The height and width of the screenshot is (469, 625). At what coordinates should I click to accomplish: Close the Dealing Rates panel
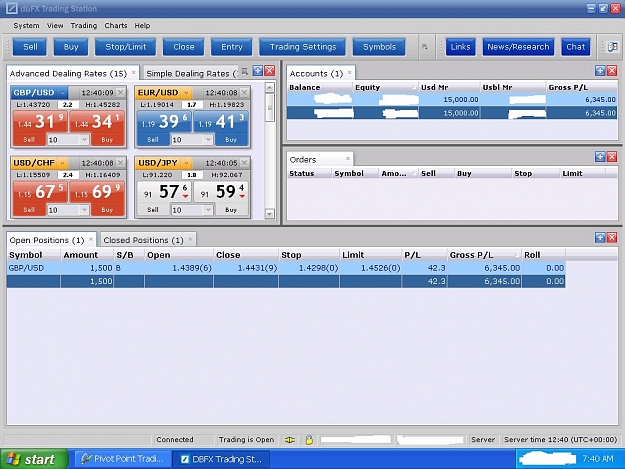pyautogui.click(x=270, y=71)
